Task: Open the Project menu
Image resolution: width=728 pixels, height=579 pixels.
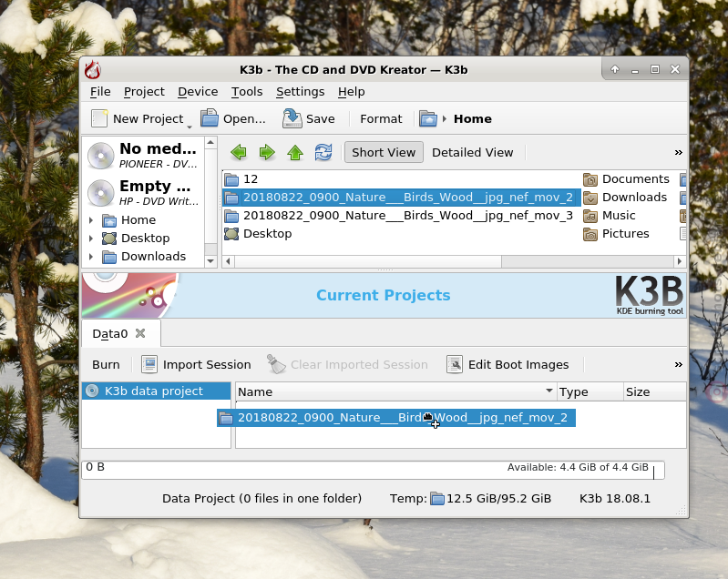Action: (x=144, y=92)
